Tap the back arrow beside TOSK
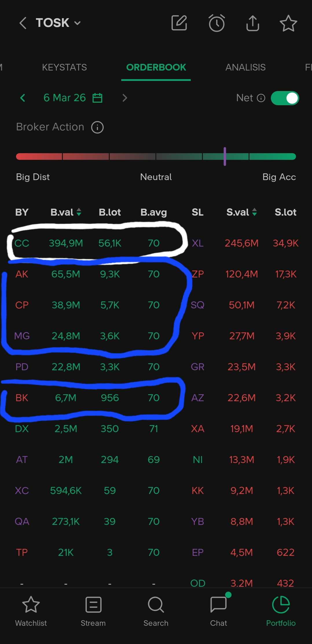 (x=23, y=23)
